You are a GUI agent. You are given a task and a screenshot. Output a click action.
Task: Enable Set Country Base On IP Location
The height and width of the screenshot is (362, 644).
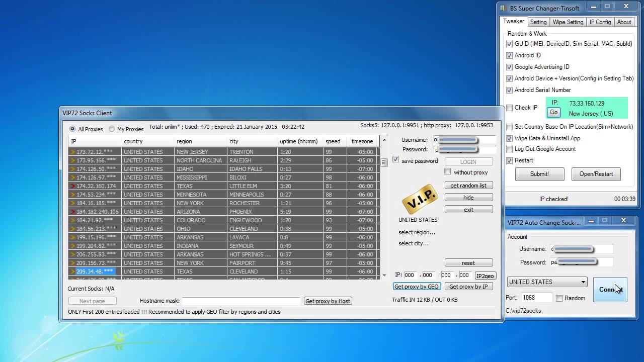pyautogui.click(x=510, y=127)
